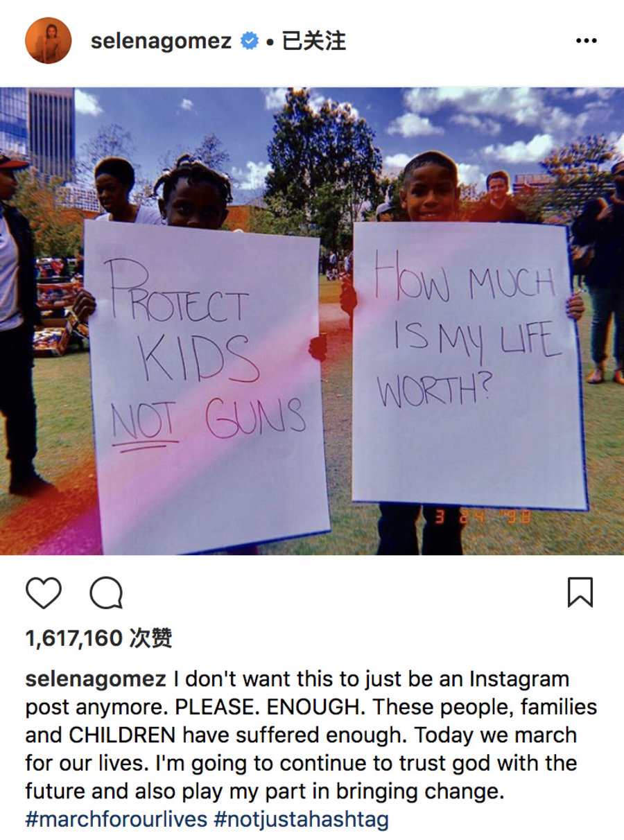The height and width of the screenshot is (840, 624).
Task: Save post using the bookmark icon
Action: (580, 593)
